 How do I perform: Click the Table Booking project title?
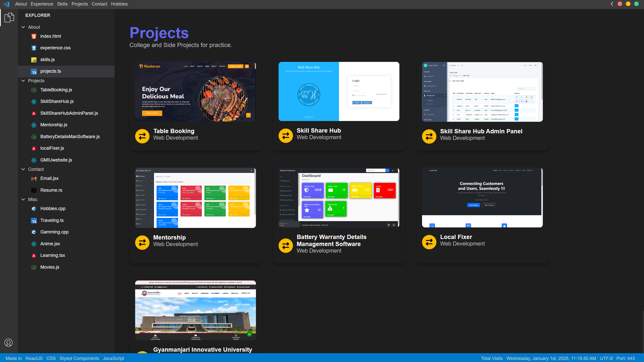pyautogui.click(x=174, y=131)
